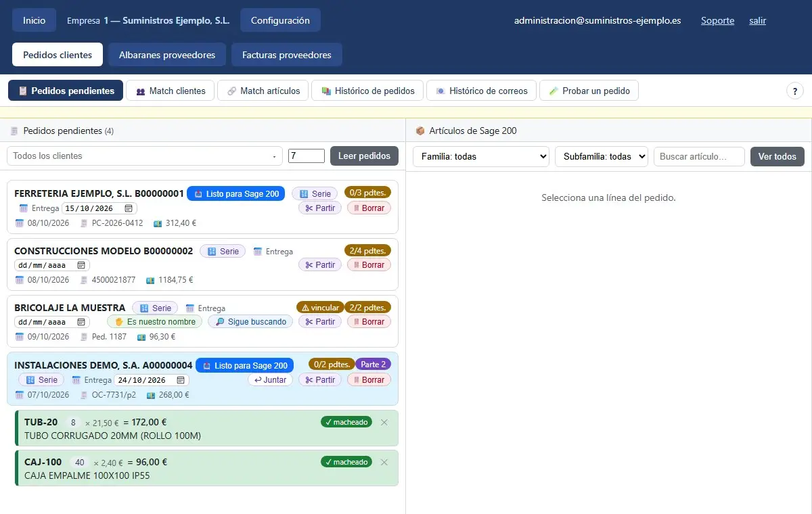Split BRICOLAJE LA MUESTRA order with Partir
This screenshot has width=812, height=514.
coord(320,322)
